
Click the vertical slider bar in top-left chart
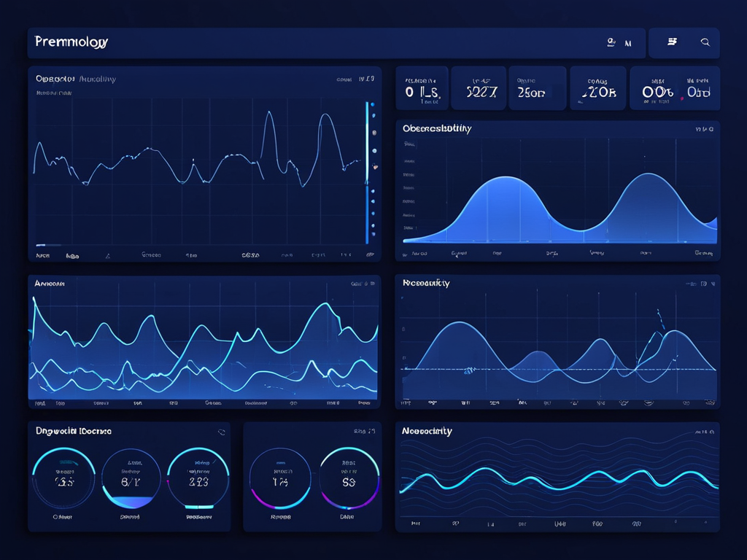[367, 172]
